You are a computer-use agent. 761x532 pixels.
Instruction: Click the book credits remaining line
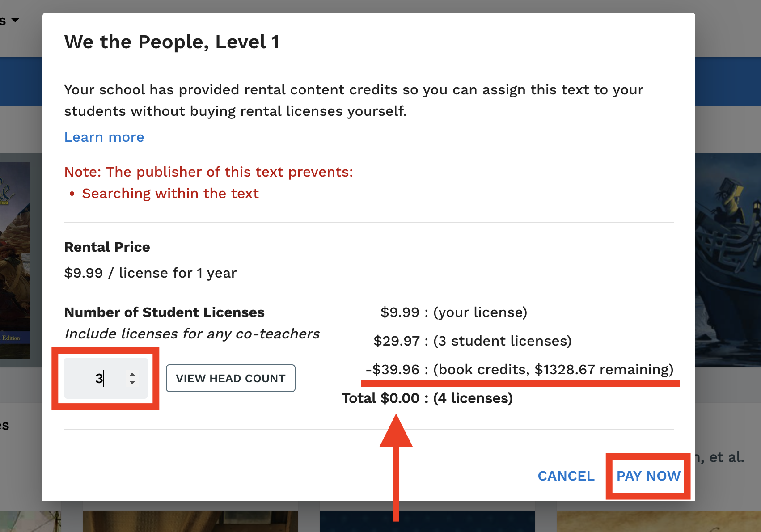520,370
